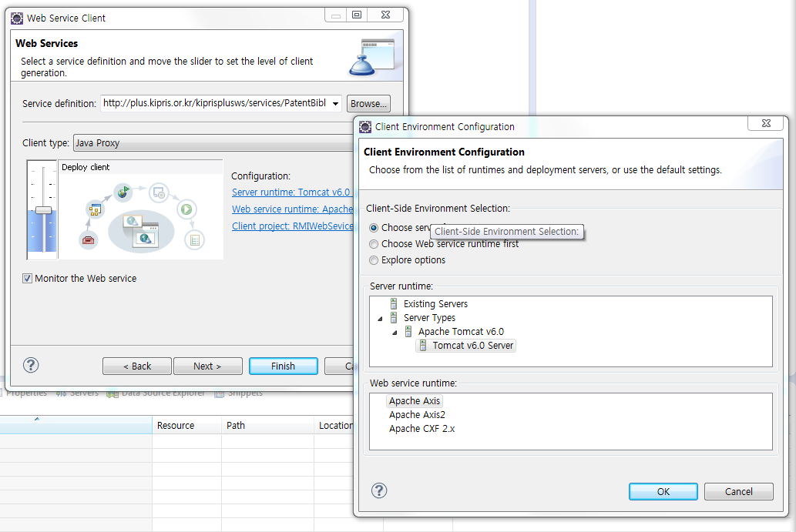Image resolution: width=796 pixels, height=532 pixels.
Task: Select the Choose Web service runtime first option
Action: tap(374, 244)
